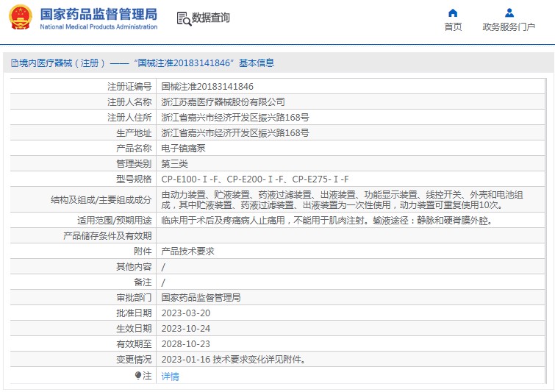Select approval date 2023-03-20
Image resolution: width=555 pixels, height=392 pixels.
(x=186, y=313)
